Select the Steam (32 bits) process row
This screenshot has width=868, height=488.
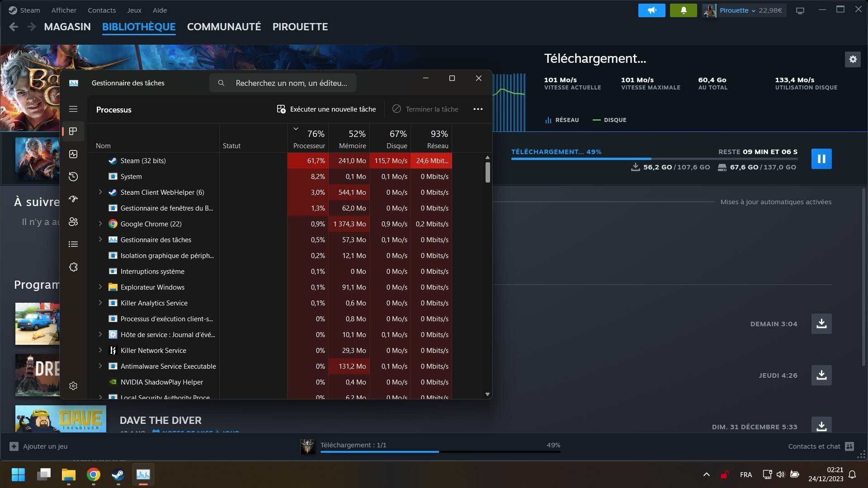pyautogui.click(x=270, y=160)
